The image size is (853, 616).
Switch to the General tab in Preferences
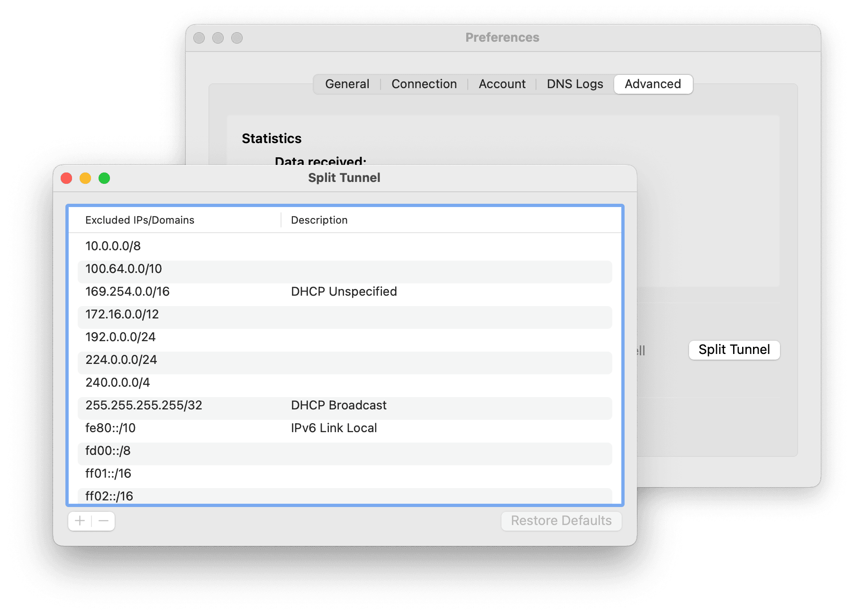(x=347, y=84)
